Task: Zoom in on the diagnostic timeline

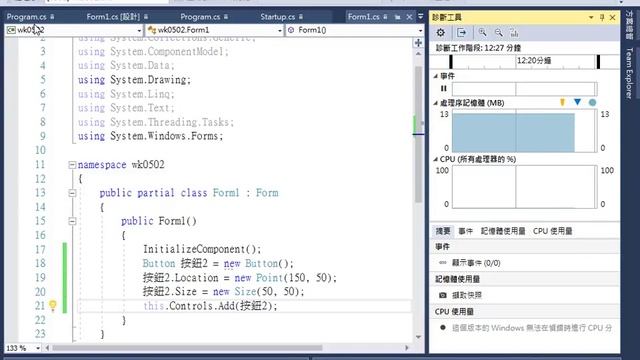Action: [x=482, y=33]
